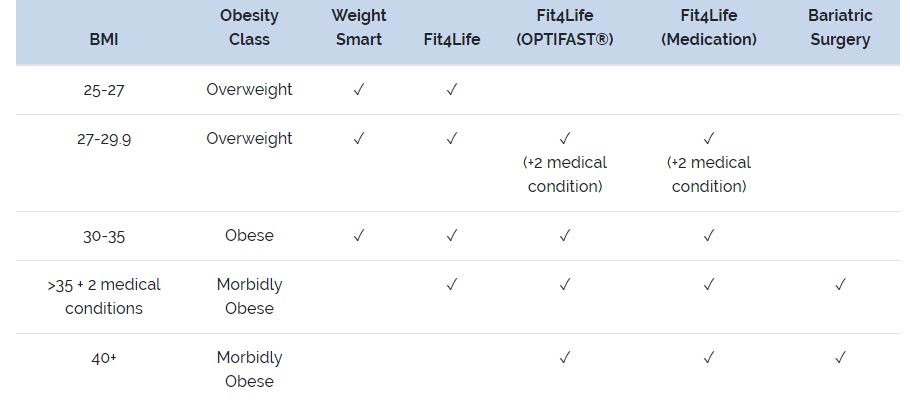This screenshot has width=910, height=408.
Task: Click the Weight Smart checkmark for BMI 25-27
Action: point(359,90)
